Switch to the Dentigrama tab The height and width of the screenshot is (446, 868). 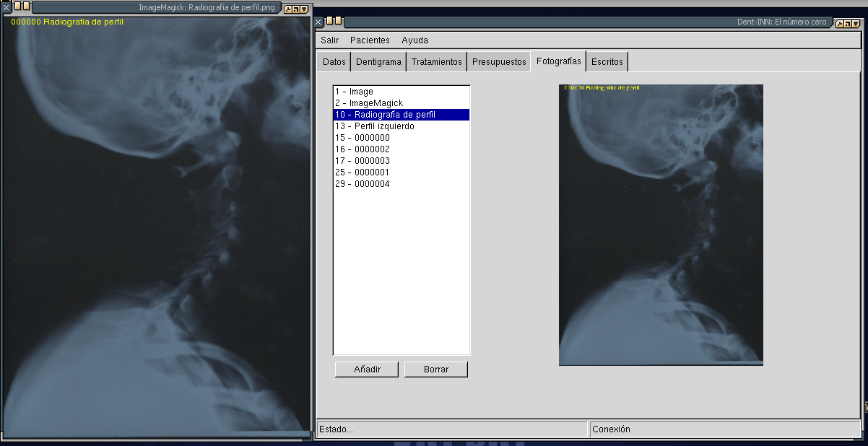[x=378, y=62]
